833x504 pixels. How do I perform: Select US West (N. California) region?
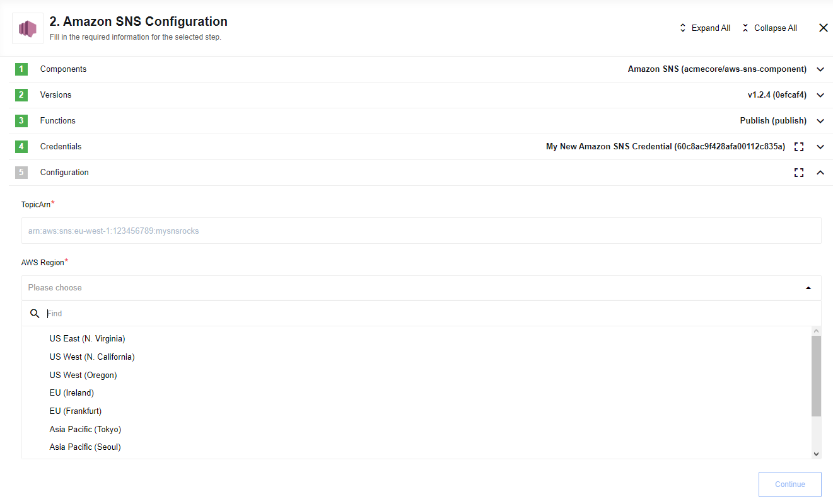pyautogui.click(x=92, y=357)
